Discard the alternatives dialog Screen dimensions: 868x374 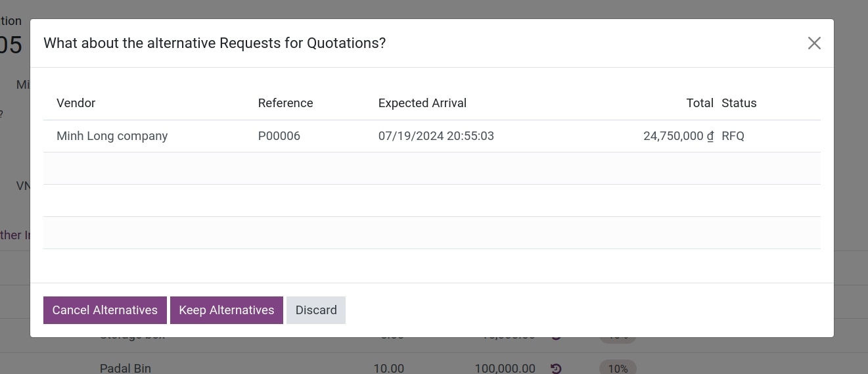tap(316, 310)
